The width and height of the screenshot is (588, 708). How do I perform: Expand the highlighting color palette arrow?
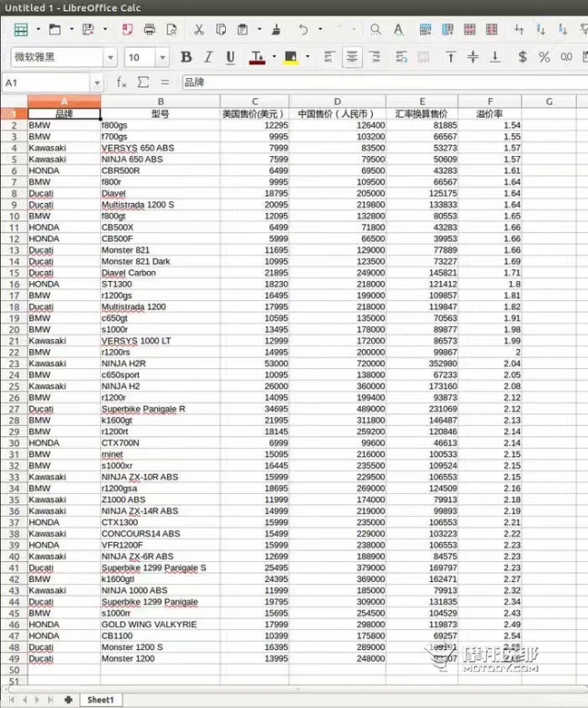point(308,57)
